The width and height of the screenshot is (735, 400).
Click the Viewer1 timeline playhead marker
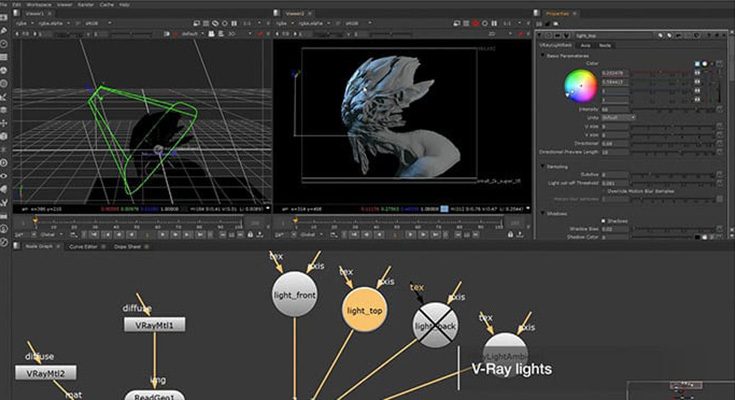click(x=35, y=219)
